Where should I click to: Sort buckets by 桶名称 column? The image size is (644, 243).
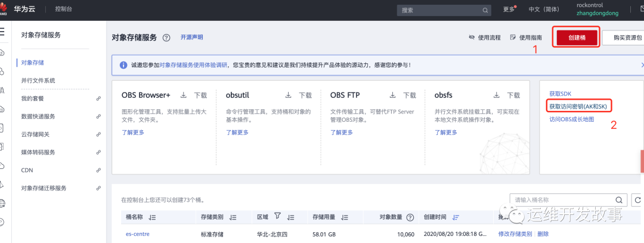point(153,217)
